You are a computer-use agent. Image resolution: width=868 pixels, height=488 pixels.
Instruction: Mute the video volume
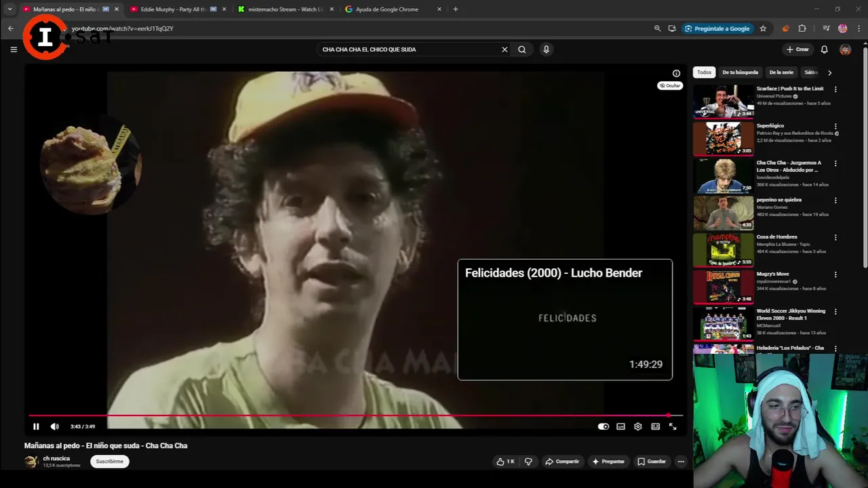click(55, 426)
